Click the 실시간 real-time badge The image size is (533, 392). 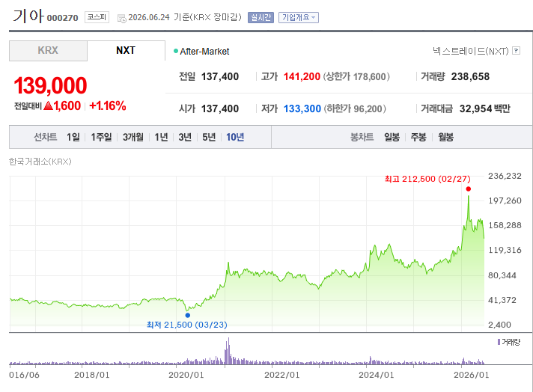[261, 17]
